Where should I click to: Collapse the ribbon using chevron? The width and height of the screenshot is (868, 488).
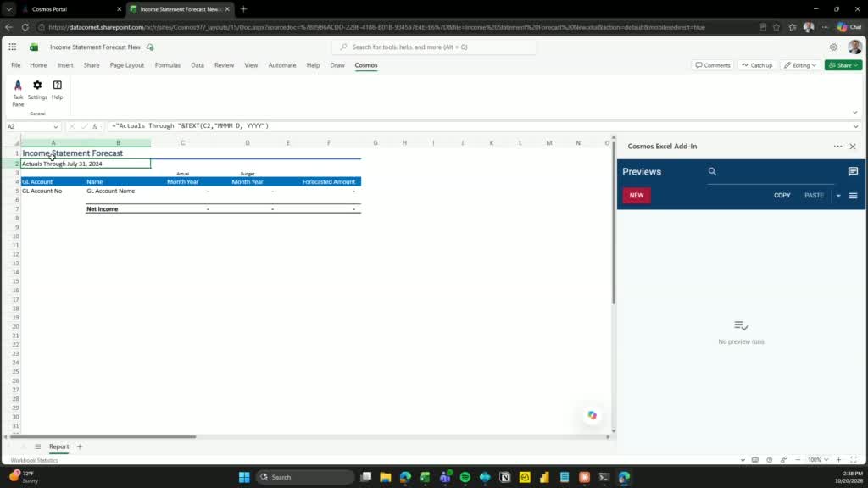coord(854,113)
